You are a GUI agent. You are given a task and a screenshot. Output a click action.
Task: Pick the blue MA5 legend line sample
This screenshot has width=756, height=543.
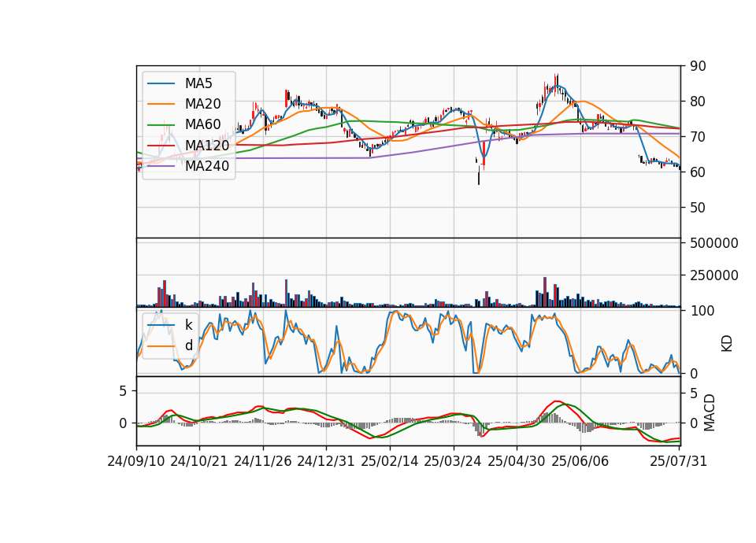pyautogui.click(x=161, y=83)
